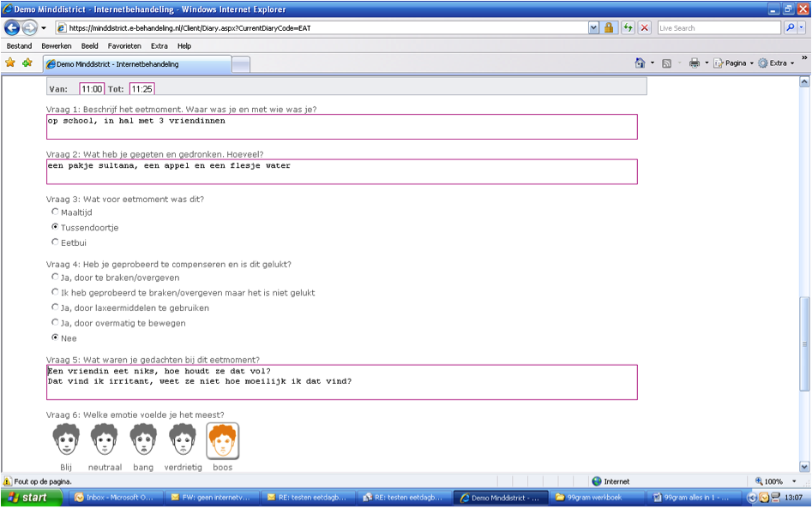Expand the 'Extra' toolbar dropdown
Image resolution: width=812 pixels, height=508 pixels.
coord(776,63)
